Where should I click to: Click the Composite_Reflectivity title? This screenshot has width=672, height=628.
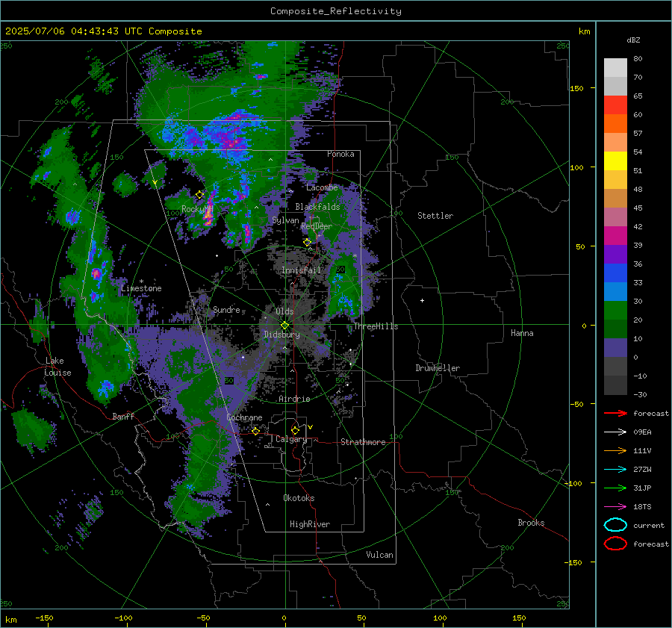(336, 11)
